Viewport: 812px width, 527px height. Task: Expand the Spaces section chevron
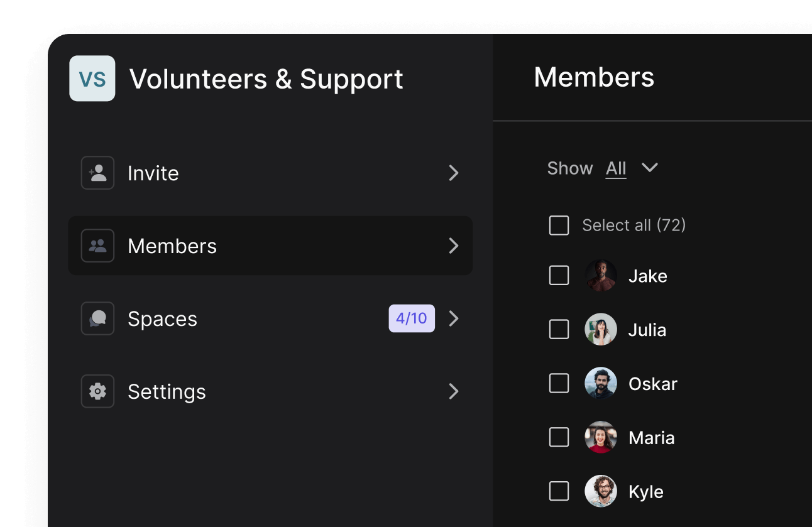454,318
